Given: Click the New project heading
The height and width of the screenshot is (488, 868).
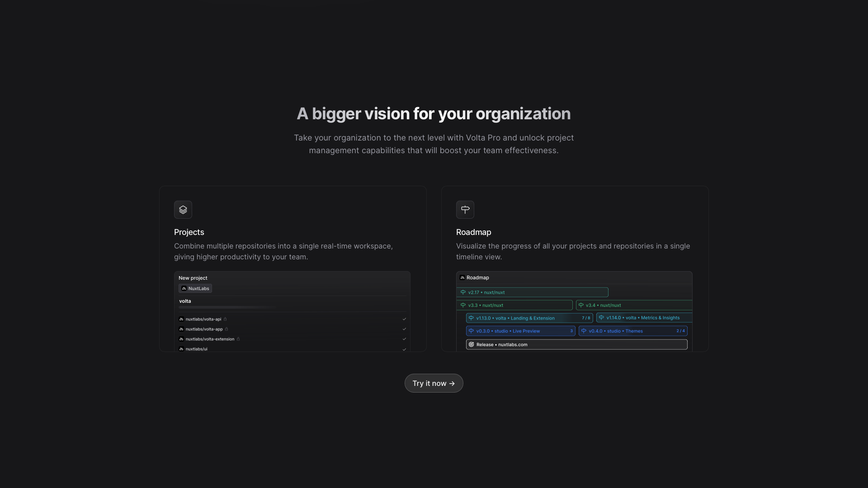Looking at the screenshot, I should click(x=193, y=278).
